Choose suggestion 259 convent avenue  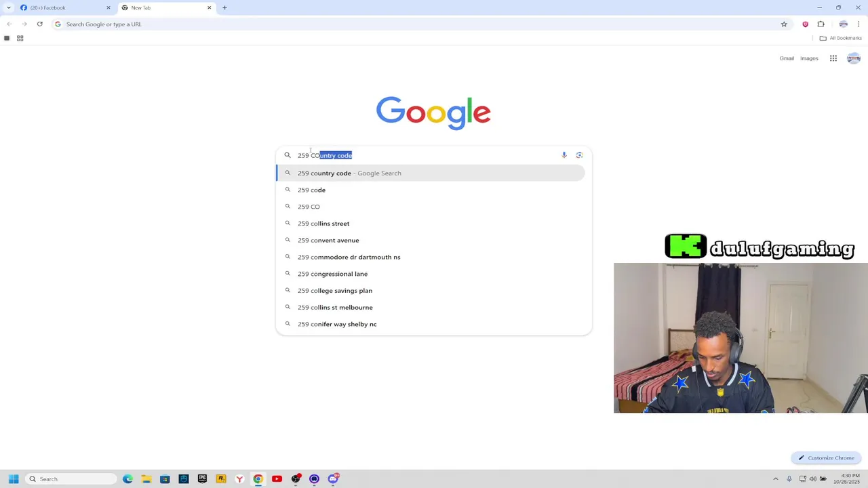coord(431,240)
